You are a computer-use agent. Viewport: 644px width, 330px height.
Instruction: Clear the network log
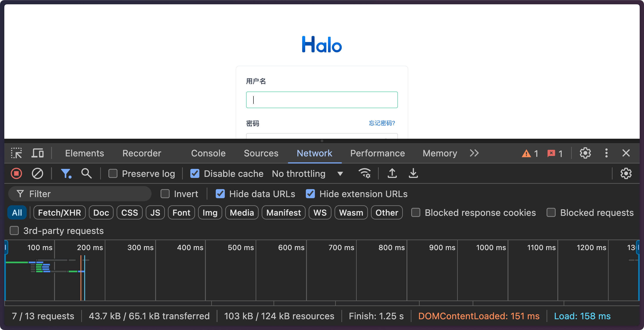pos(37,173)
